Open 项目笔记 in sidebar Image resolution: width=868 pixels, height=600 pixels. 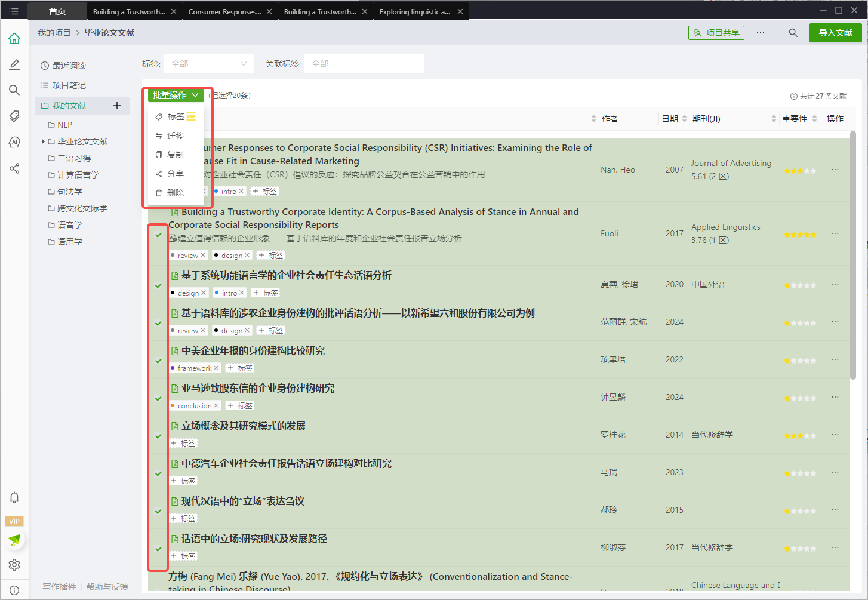pos(63,85)
